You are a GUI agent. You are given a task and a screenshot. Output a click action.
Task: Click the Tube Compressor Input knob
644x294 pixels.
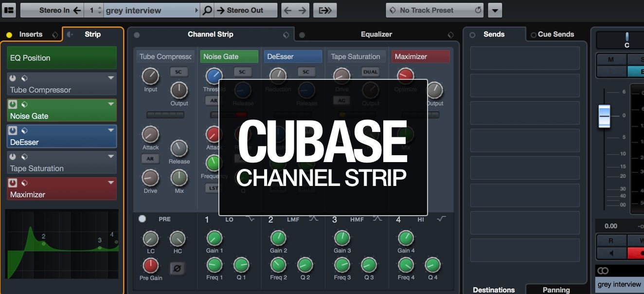pos(150,76)
